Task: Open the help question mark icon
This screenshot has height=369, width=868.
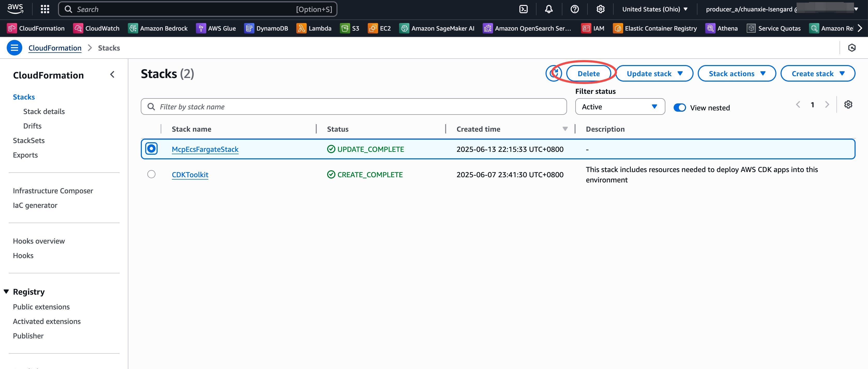Action: [575, 9]
